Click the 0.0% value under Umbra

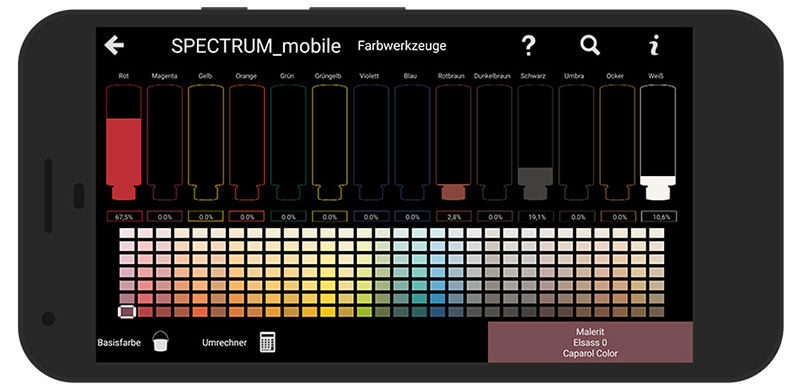pyautogui.click(x=577, y=216)
